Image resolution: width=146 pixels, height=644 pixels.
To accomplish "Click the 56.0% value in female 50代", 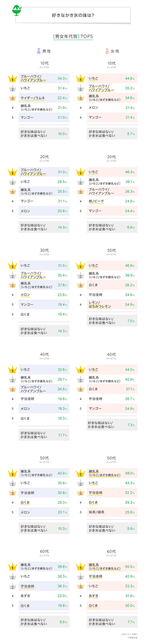I will (130, 473).
